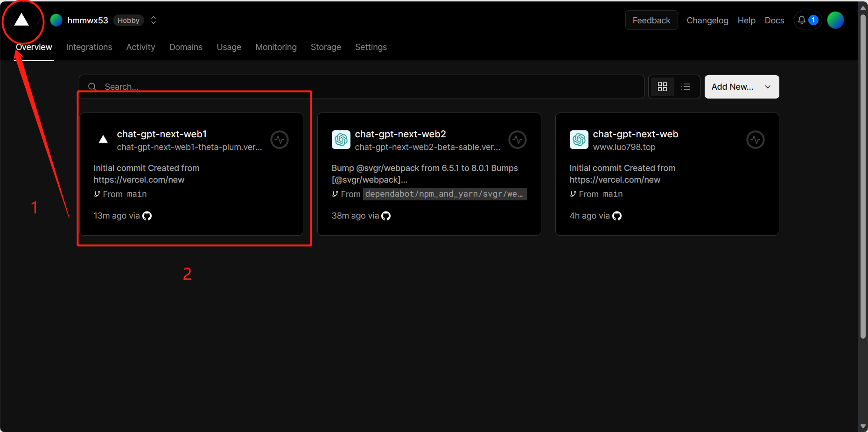Click the scrollbar down arrow
Image resolution: width=868 pixels, height=432 pixels.
click(x=863, y=426)
